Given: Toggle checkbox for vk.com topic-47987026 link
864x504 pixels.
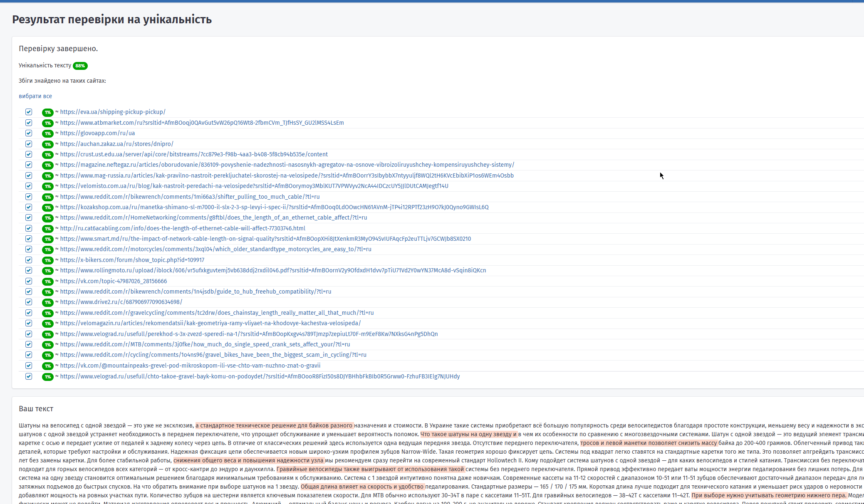Looking at the screenshot, I should click(x=29, y=281).
